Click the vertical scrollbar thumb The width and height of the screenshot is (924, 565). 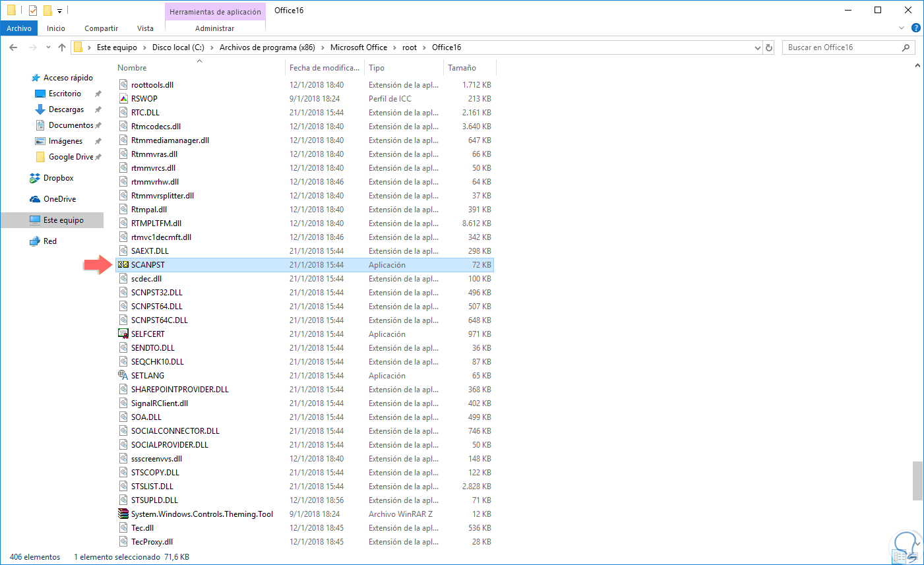(917, 481)
